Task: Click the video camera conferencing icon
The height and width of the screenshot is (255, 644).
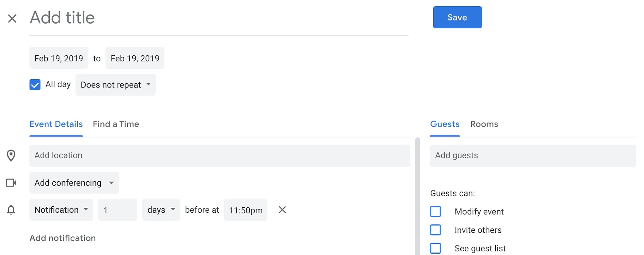Action: pos(11,183)
